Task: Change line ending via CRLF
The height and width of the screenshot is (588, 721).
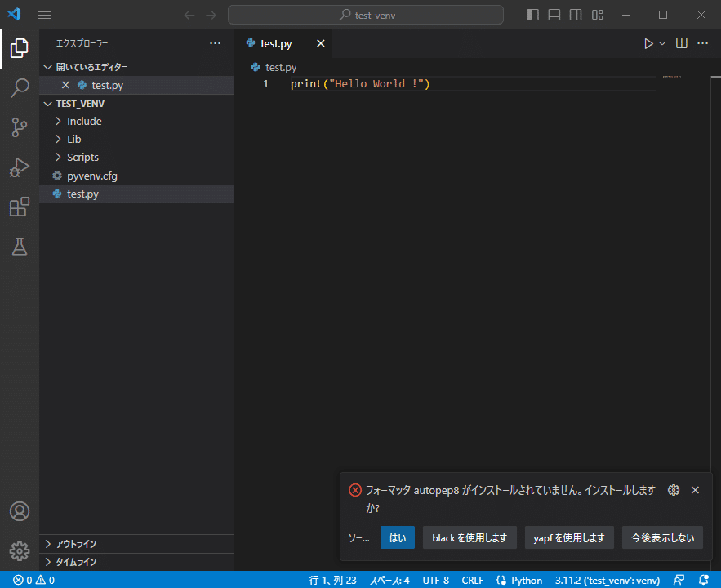Action: 472,580
